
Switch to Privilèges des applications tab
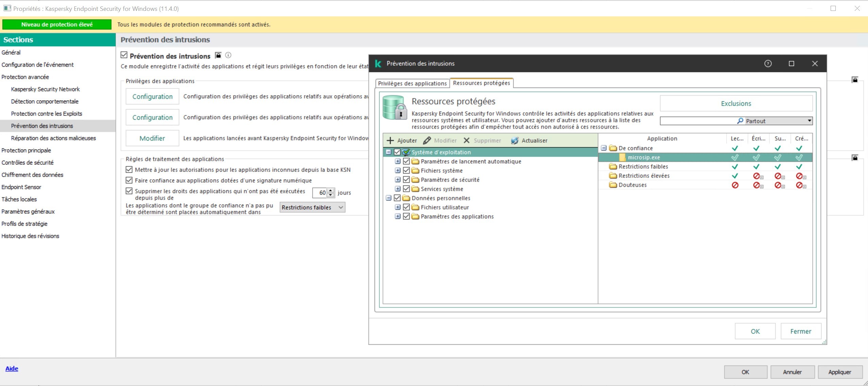[411, 83]
